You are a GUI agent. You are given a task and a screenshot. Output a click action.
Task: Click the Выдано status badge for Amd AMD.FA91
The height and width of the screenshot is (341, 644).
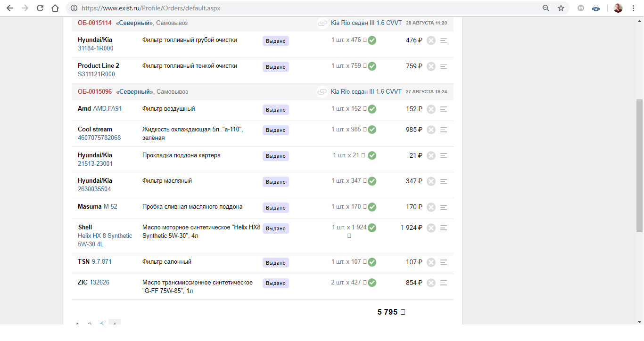(276, 110)
